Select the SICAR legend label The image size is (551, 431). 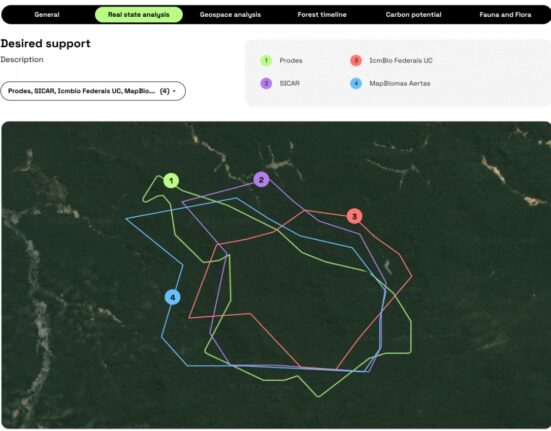[x=290, y=83]
